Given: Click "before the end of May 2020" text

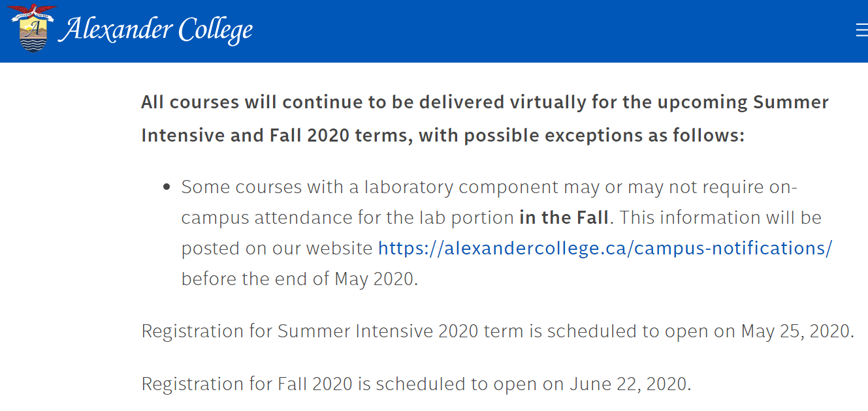Looking at the screenshot, I should 299,279.
